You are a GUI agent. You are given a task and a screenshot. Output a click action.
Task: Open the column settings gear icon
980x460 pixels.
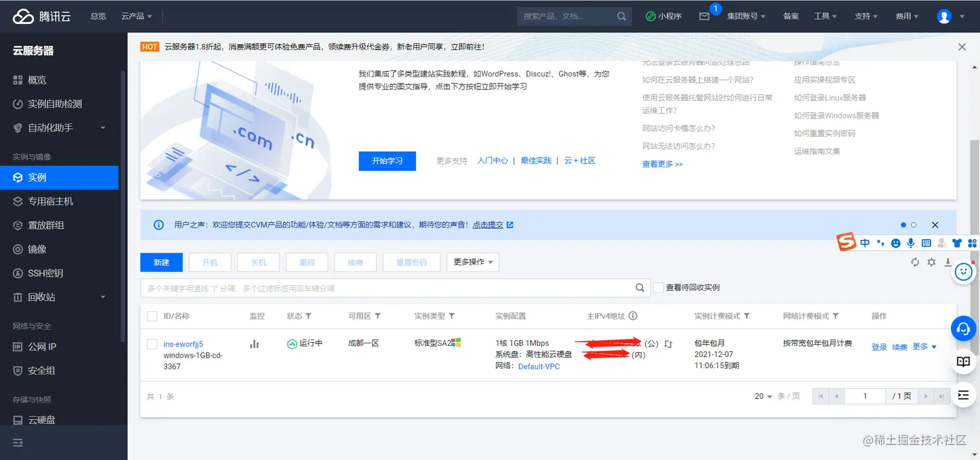[x=931, y=262]
